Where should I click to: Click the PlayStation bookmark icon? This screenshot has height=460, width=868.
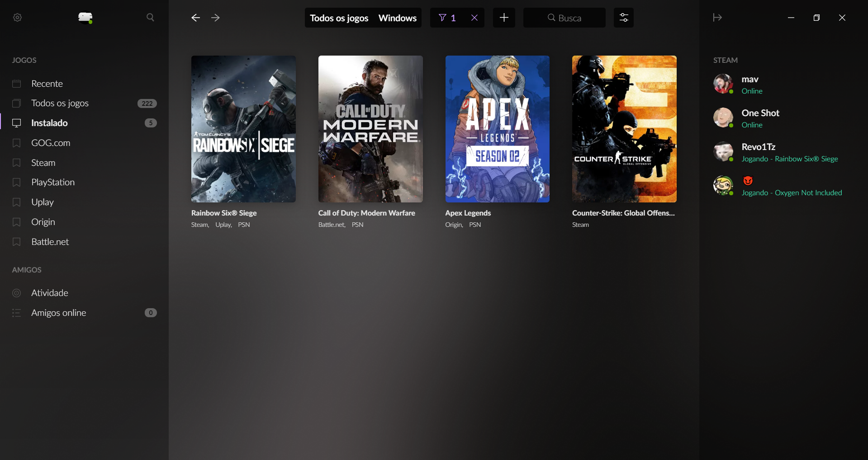pos(17,182)
